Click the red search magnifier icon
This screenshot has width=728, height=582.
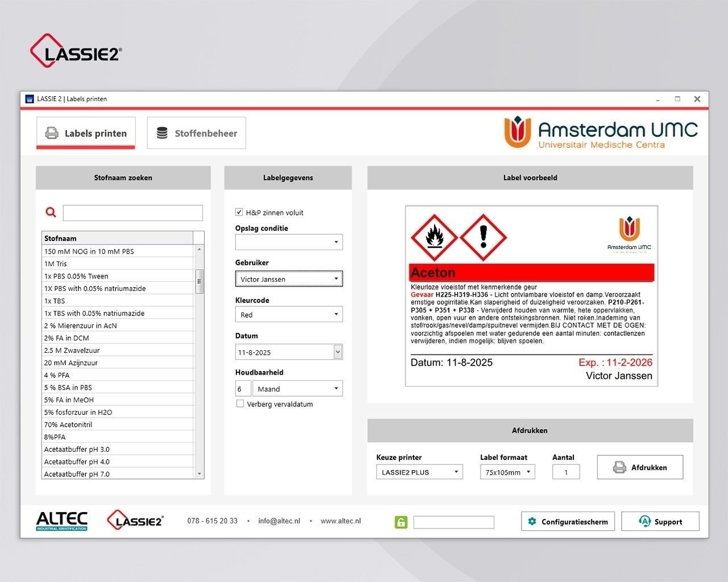click(x=51, y=213)
